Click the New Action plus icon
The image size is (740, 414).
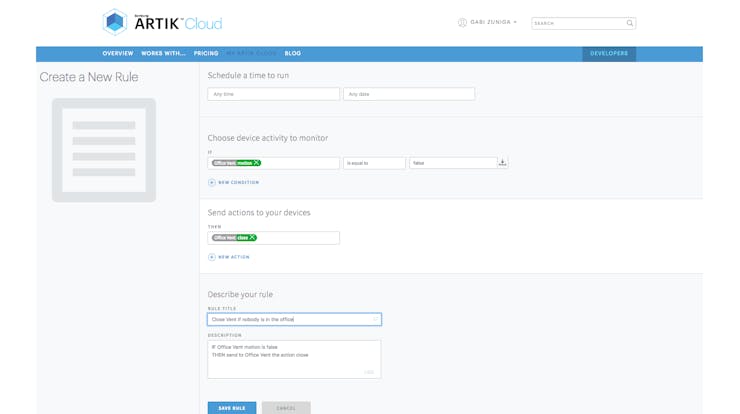(x=211, y=257)
